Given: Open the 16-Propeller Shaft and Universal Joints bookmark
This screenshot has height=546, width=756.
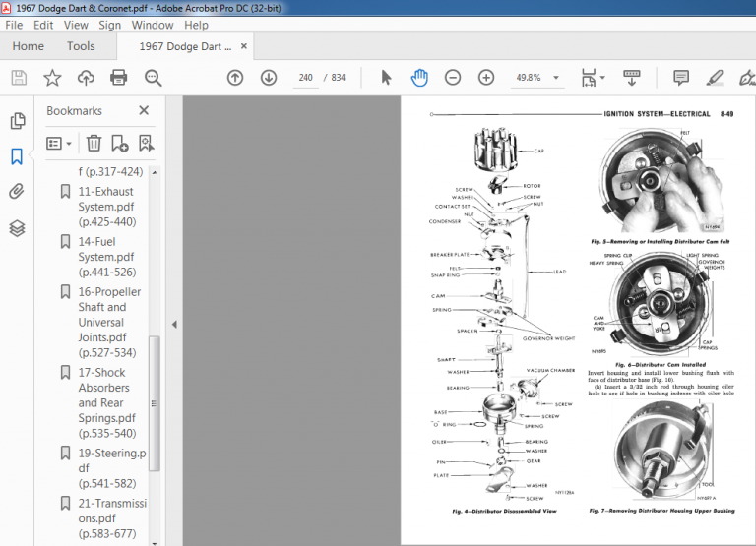Looking at the screenshot, I should pyautogui.click(x=109, y=323).
